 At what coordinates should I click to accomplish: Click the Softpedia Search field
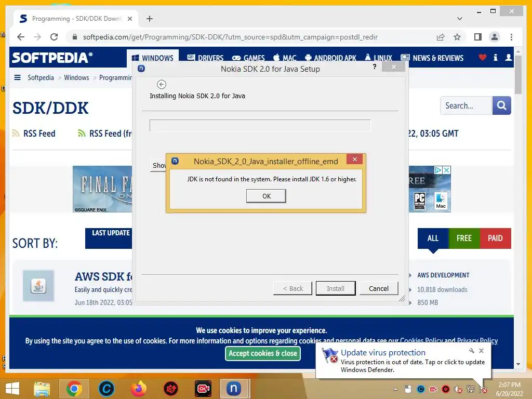coord(466,105)
